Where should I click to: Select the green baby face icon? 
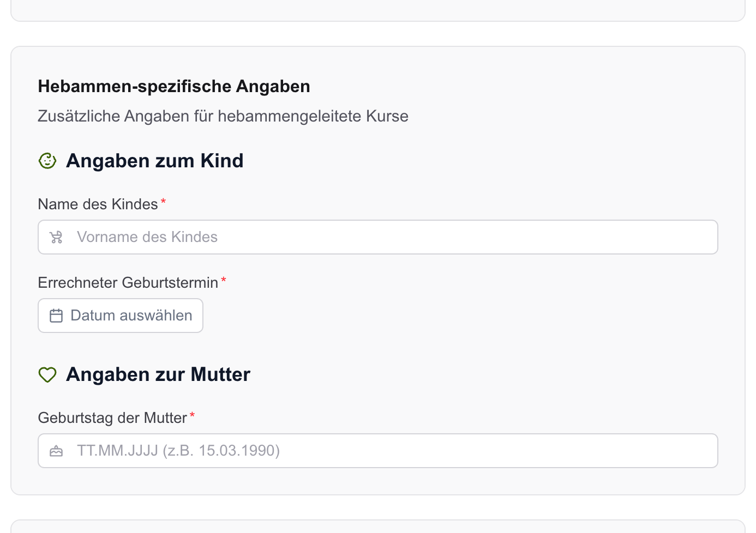coord(47,160)
